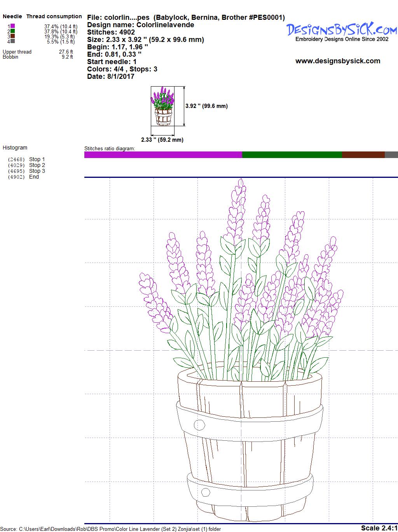Click the green segment of stitches ratio bar
This screenshot has height=532, width=398.
pos(292,155)
